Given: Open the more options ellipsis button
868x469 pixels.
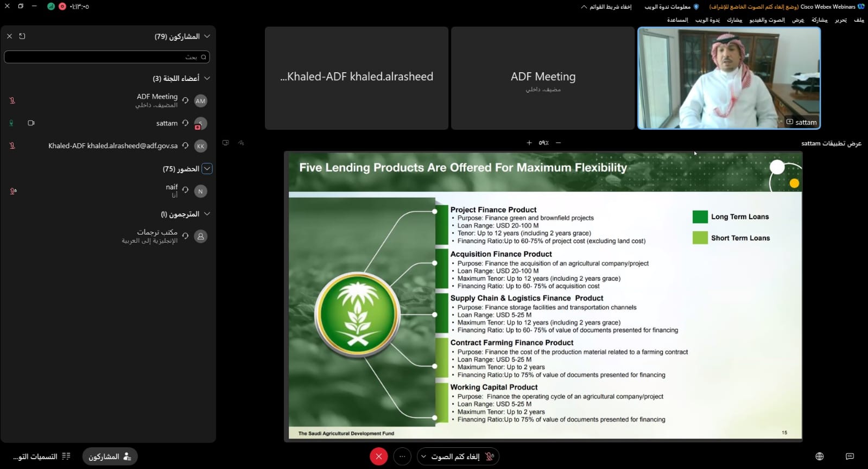Looking at the screenshot, I should (402, 457).
